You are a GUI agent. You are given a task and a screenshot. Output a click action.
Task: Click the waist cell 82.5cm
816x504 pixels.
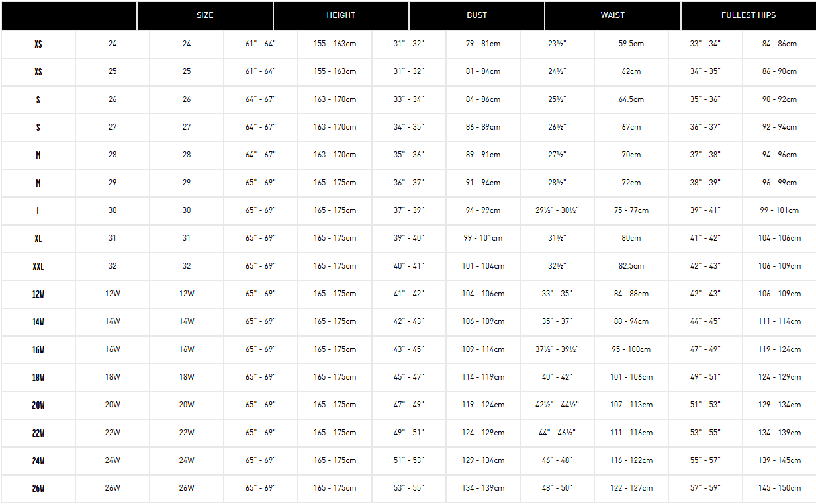pos(631,266)
